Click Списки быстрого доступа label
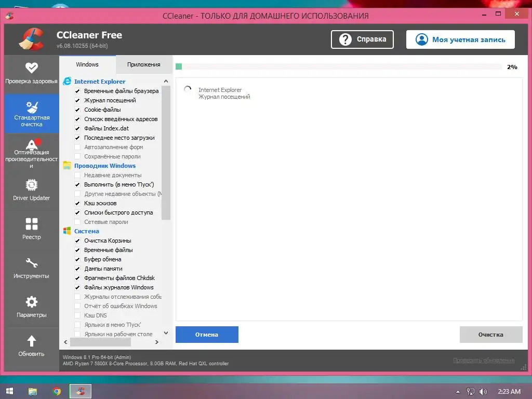Image resolution: width=532 pixels, height=399 pixels. pos(118,212)
